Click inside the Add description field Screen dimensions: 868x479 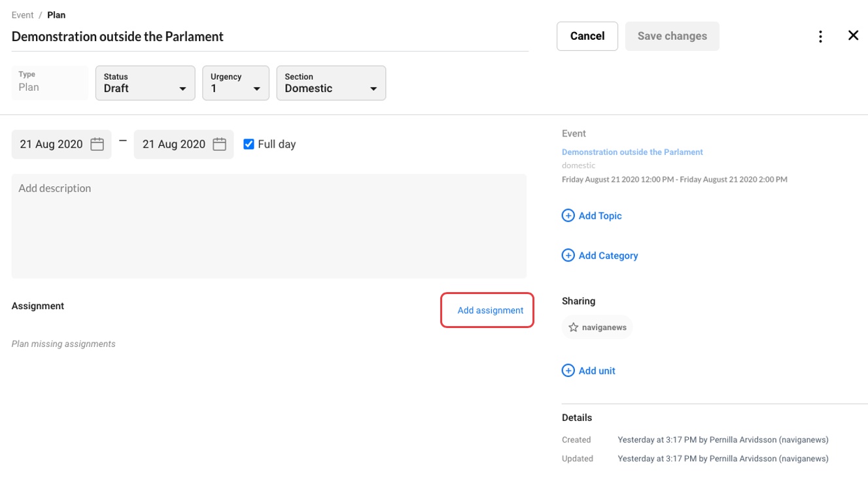pyautogui.click(x=269, y=225)
